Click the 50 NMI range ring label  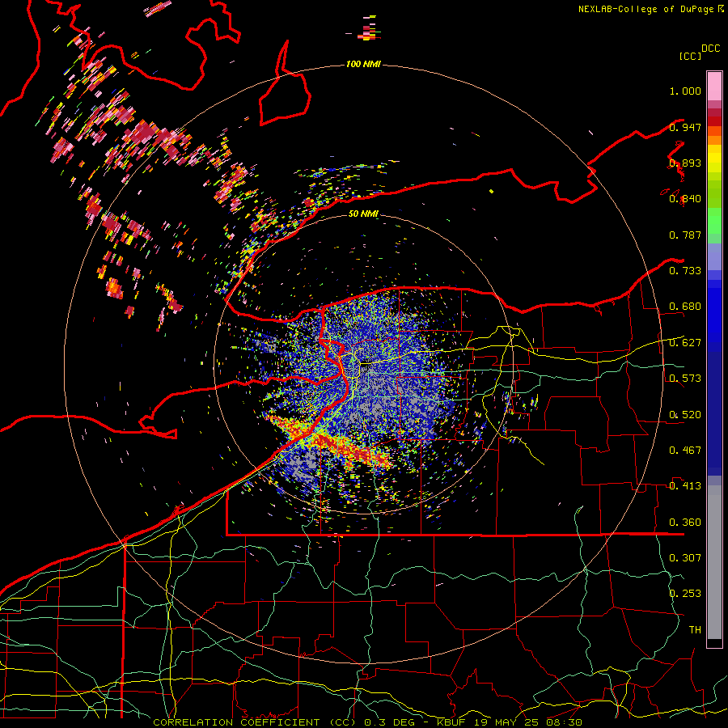[363, 214]
